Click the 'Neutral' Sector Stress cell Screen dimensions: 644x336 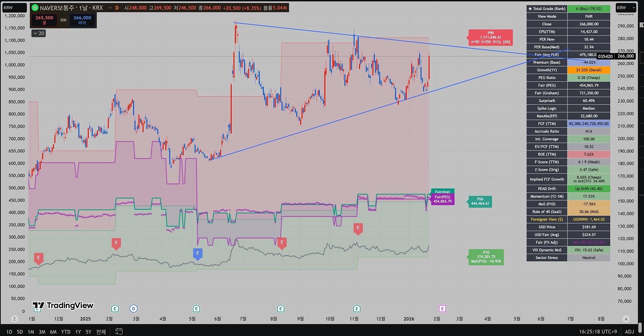pos(589,258)
